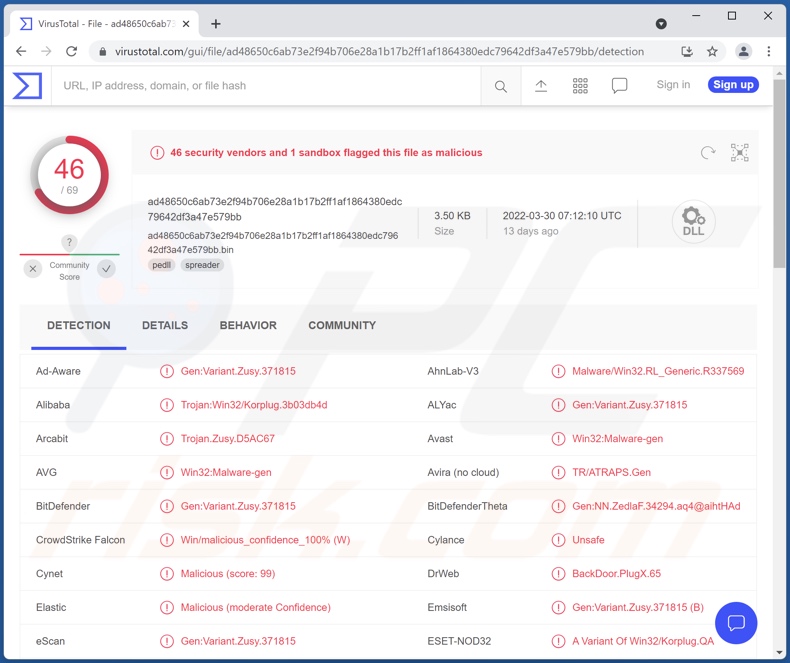Open the similarity graph icon
Image resolution: width=790 pixels, height=663 pixels.
739,153
